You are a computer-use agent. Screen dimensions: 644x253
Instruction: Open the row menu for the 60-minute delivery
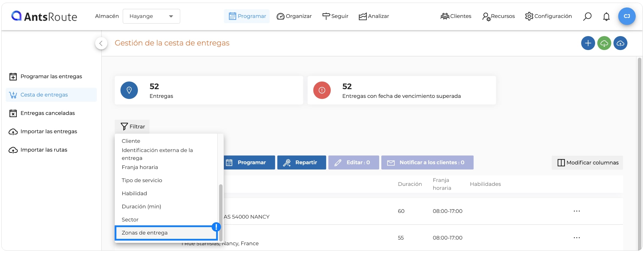click(577, 211)
